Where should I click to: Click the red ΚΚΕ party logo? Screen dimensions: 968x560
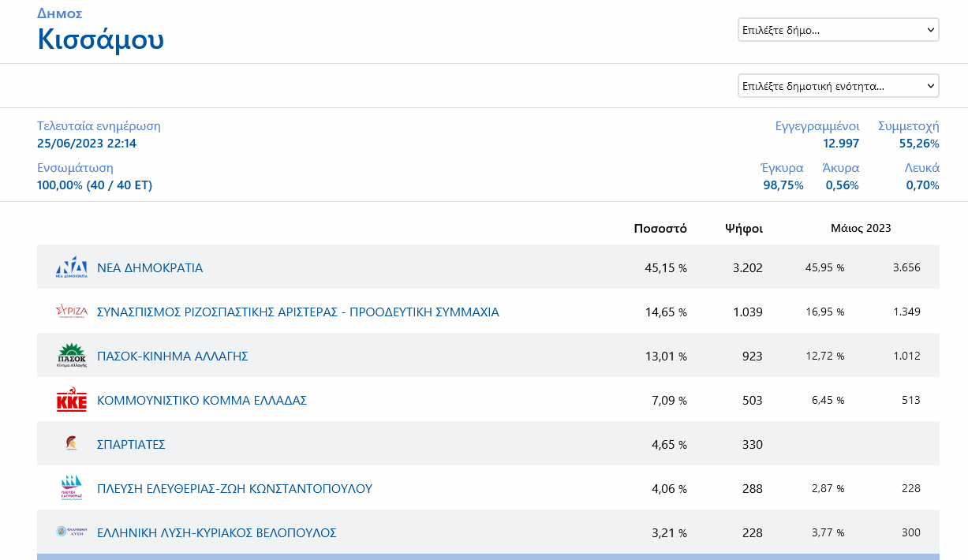click(71, 401)
